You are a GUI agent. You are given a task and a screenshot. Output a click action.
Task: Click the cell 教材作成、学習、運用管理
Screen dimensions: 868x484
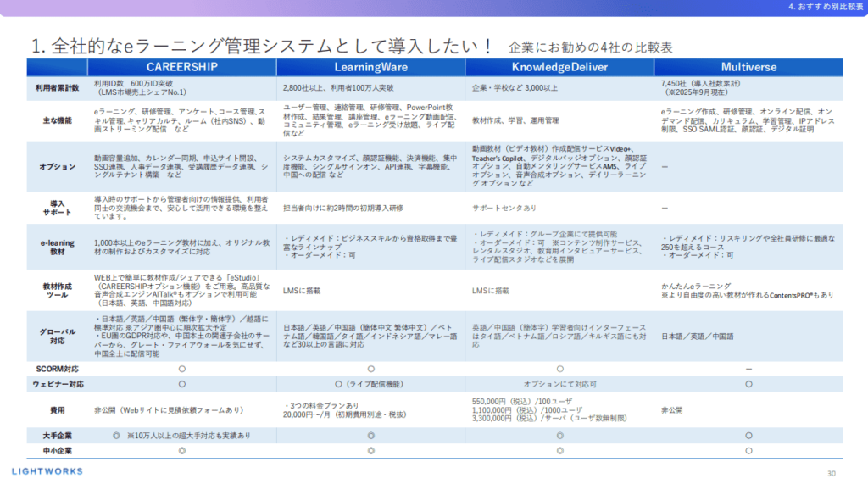515,120
